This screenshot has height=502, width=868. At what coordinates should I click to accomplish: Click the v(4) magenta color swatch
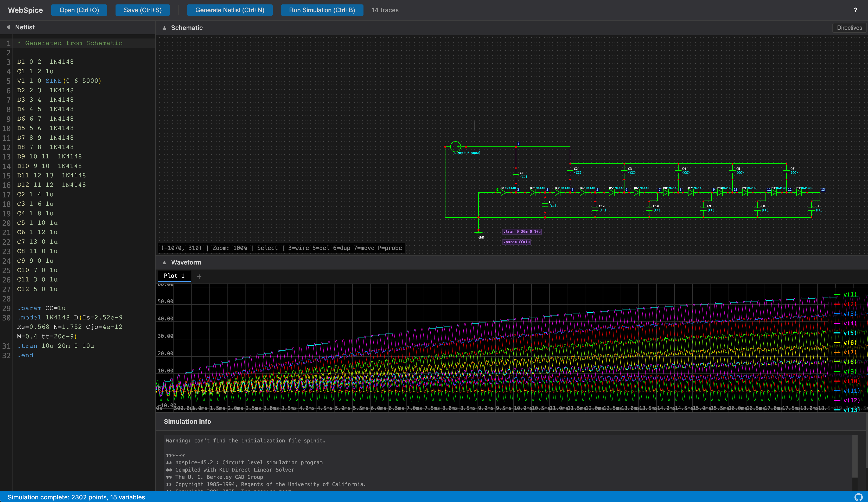point(837,323)
